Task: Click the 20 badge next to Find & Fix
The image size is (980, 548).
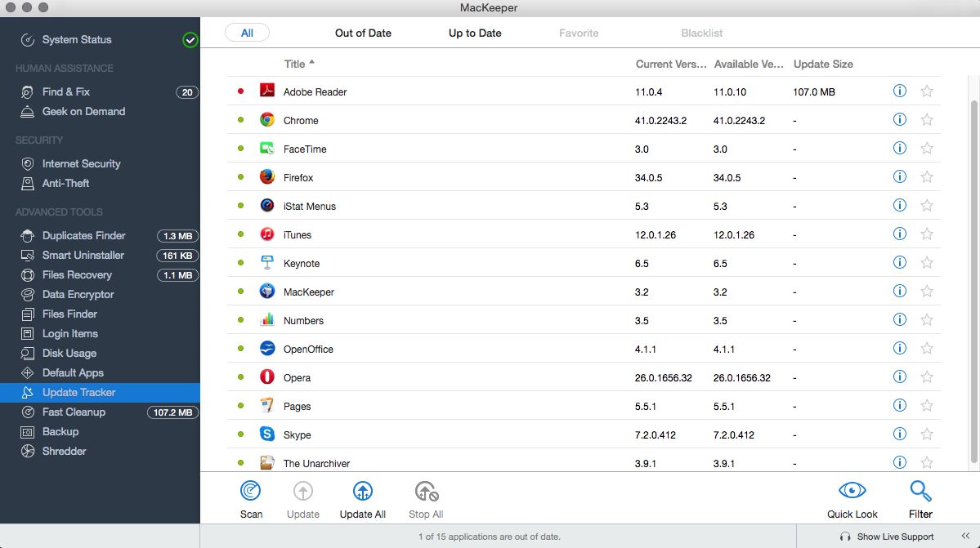Action: [187, 92]
